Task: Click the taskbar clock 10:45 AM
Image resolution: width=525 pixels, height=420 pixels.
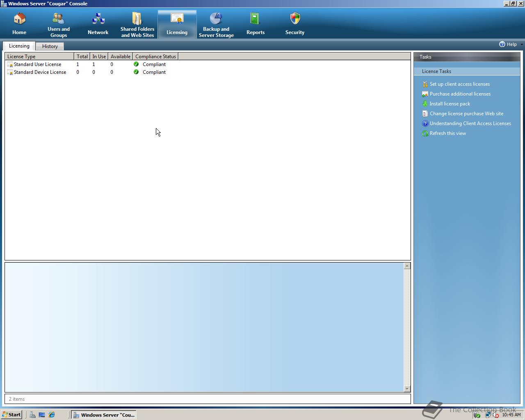Action: tap(511, 415)
